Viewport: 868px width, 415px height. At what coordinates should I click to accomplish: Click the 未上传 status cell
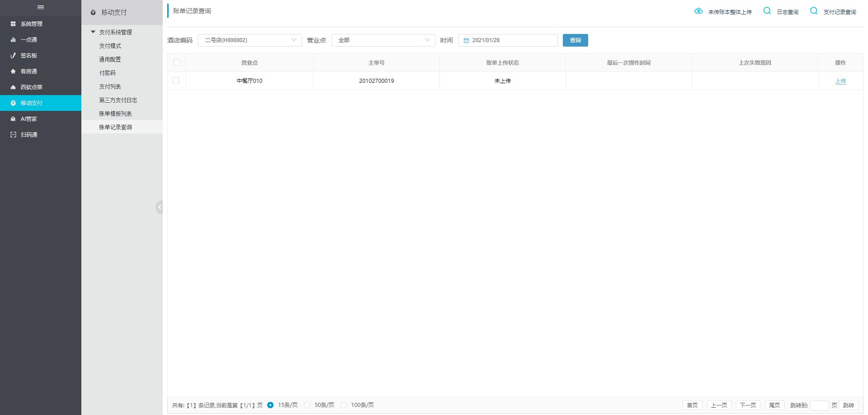tap(503, 81)
